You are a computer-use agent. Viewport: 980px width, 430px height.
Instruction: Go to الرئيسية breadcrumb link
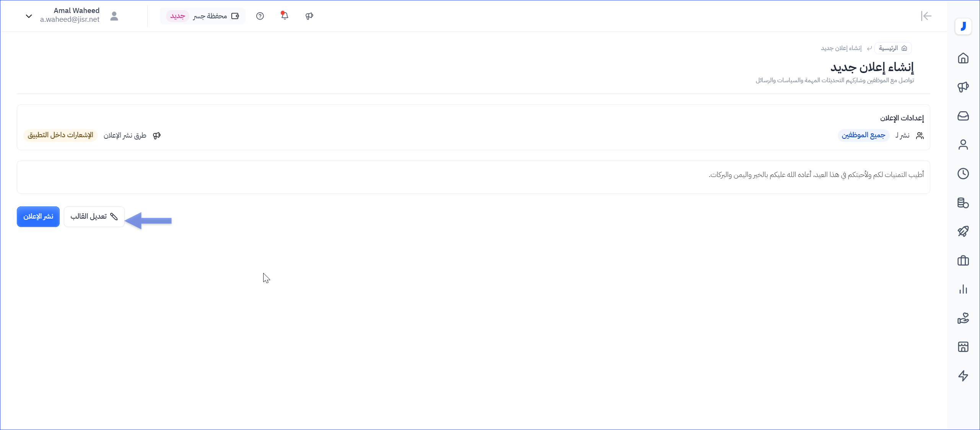tap(893, 48)
